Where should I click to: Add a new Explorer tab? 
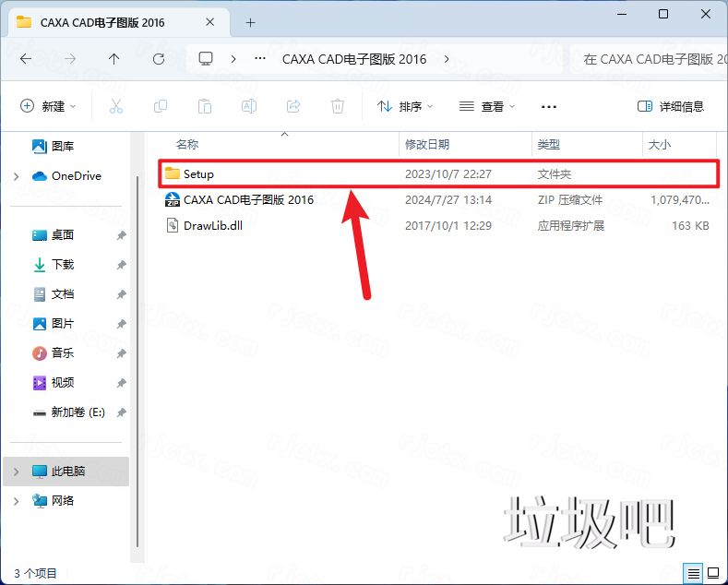250,22
